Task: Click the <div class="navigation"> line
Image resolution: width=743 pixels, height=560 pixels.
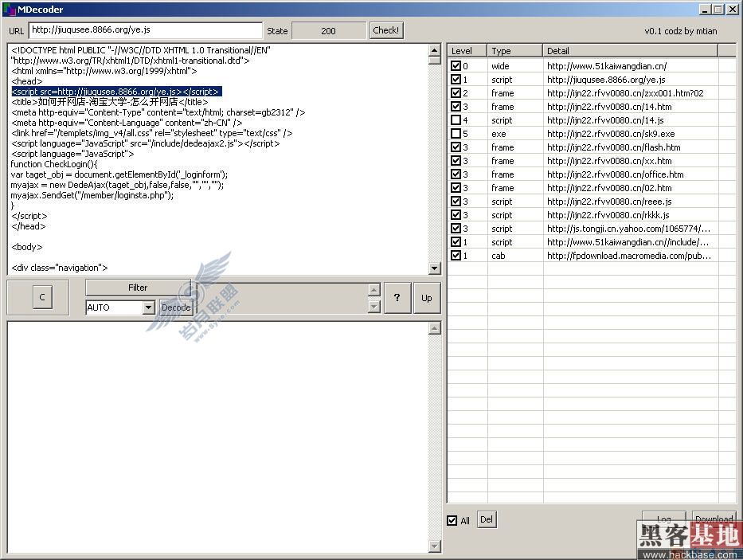Action: click(x=59, y=268)
